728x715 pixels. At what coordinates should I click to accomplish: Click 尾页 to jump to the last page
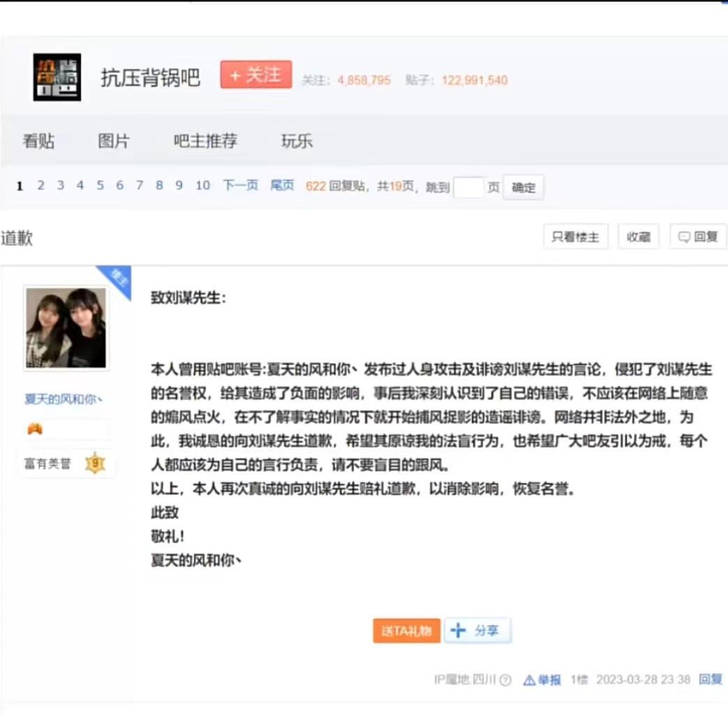[x=281, y=186]
